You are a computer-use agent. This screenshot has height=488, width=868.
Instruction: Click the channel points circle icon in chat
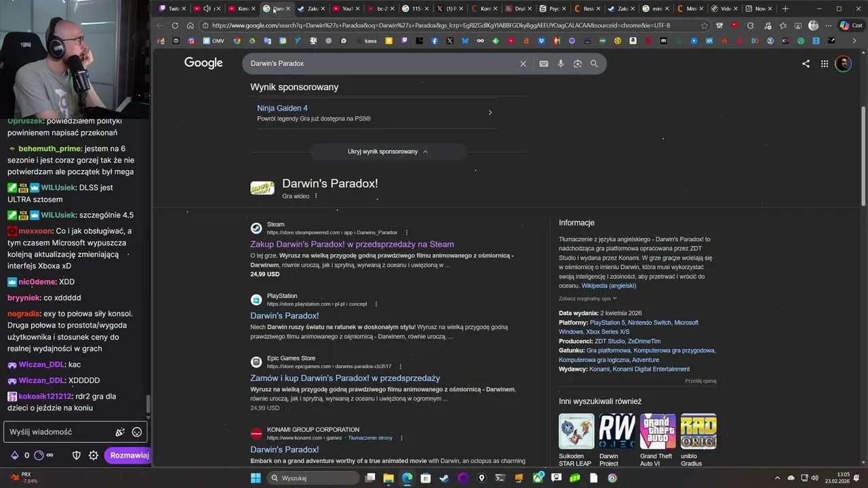(x=39, y=455)
